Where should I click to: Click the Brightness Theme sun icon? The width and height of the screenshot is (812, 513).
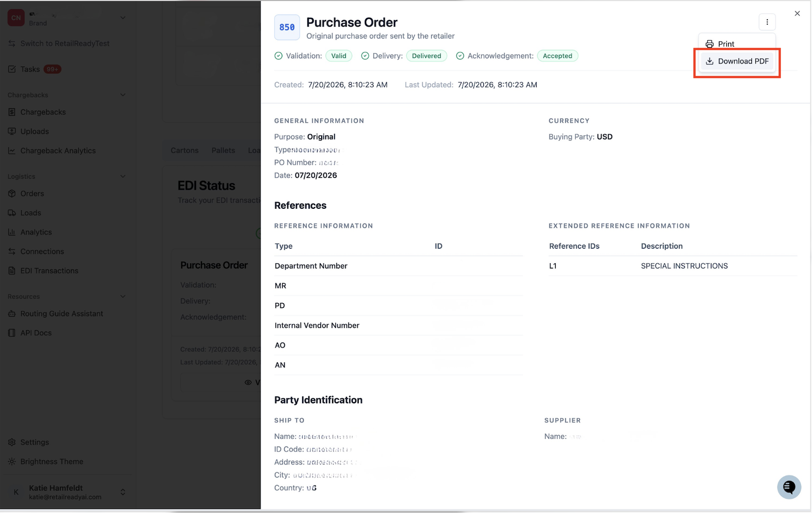click(x=12, y=461)
